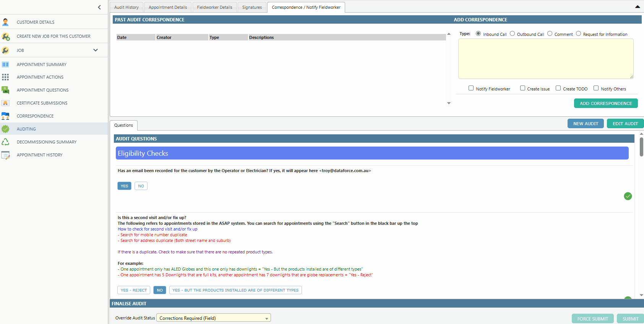Click the audit questions vertical scrollbar
This screenshot has width=644, height=324.
coord(641,147)
